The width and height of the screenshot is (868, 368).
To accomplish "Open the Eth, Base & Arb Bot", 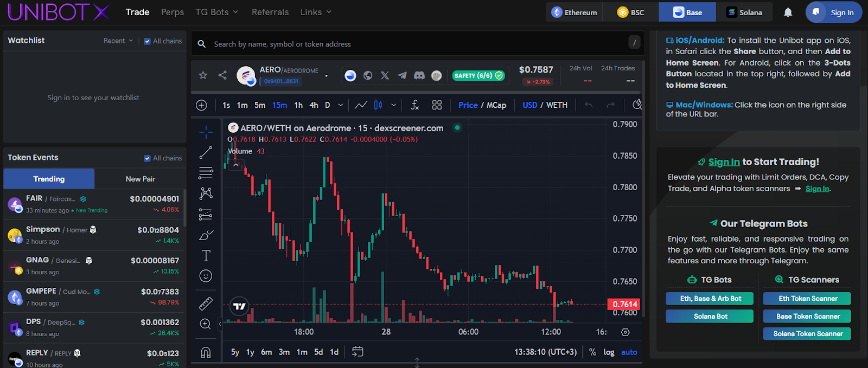I will [710, 299].
